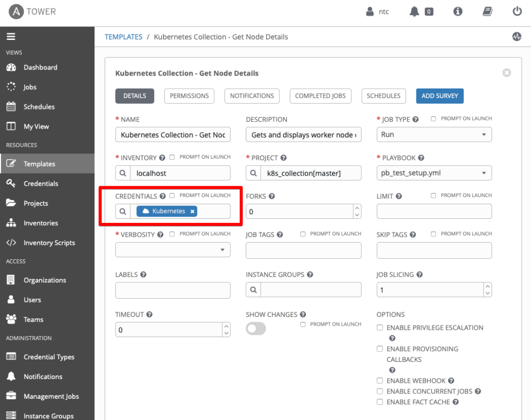Click the credentials lookup search icon
The height and width of the screenshot is (420, 531).
pos(123,212)
